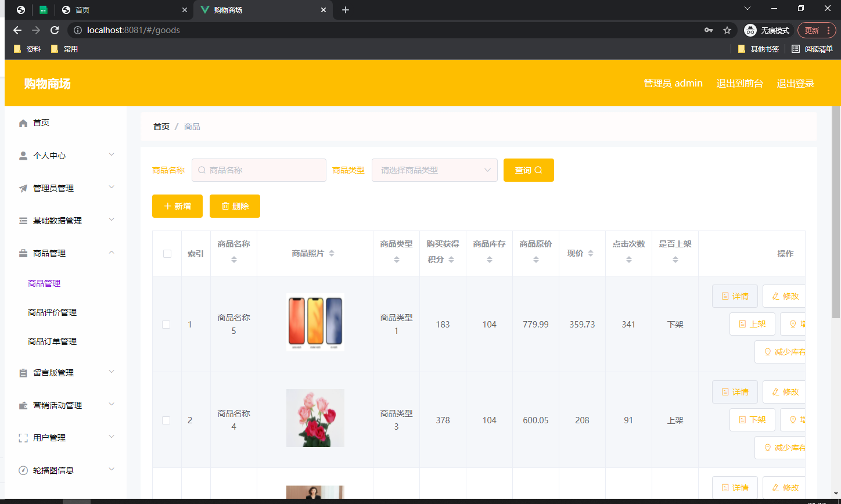Screen dimensions: 841x504
Task: Click the person icon next to 个人中心
Action: pos(22,155)
